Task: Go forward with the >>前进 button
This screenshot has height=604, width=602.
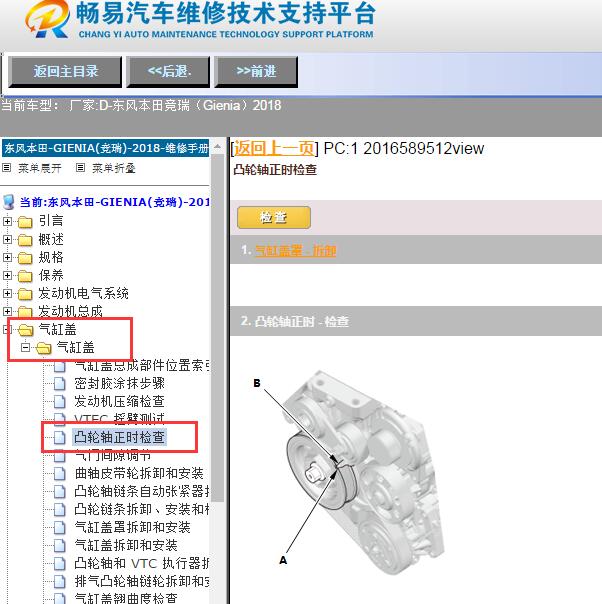Action: point(256,71)
